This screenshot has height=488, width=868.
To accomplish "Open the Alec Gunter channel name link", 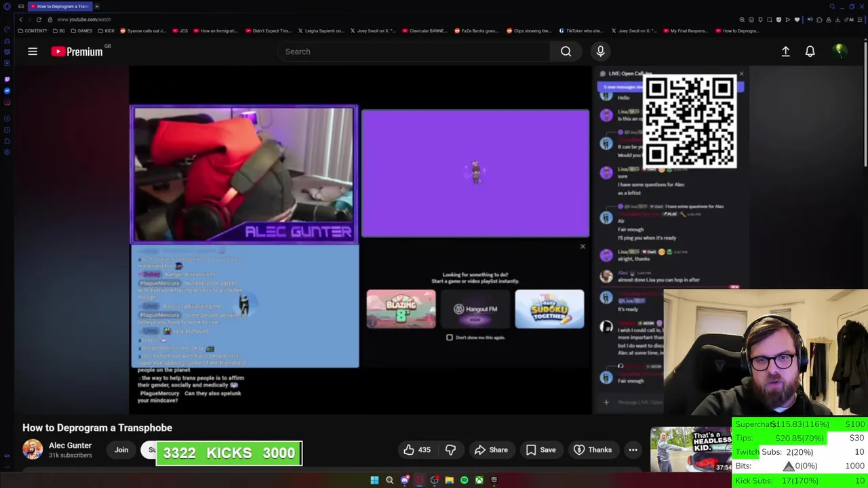I will point(70,445).
